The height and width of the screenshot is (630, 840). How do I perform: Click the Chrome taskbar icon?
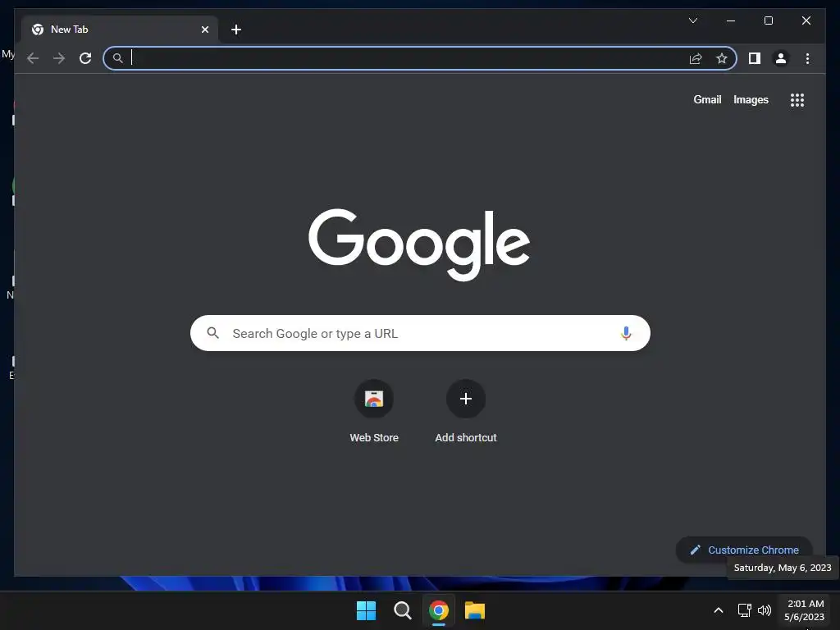(439, 610)
